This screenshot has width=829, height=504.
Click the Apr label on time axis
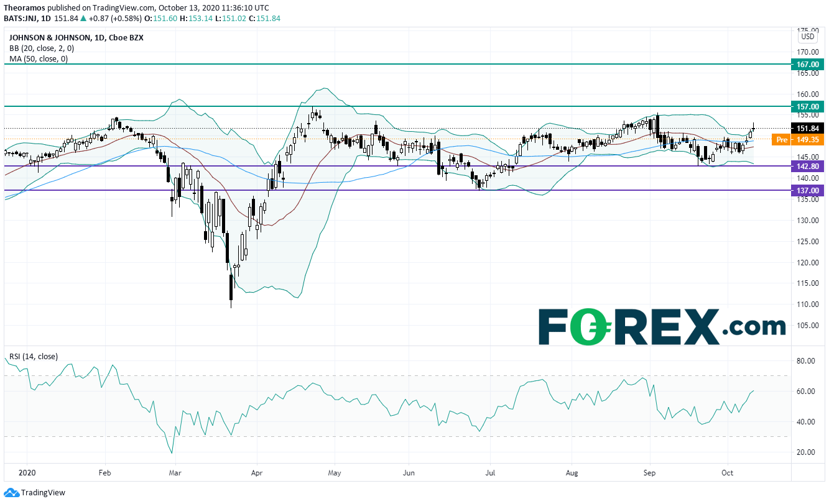[x=256, y=473]
